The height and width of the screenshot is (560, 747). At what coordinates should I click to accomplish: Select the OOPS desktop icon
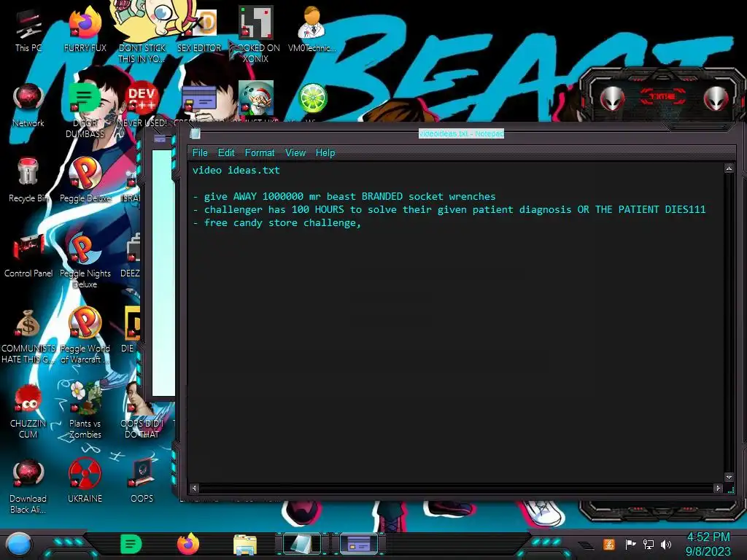[142, 481]
